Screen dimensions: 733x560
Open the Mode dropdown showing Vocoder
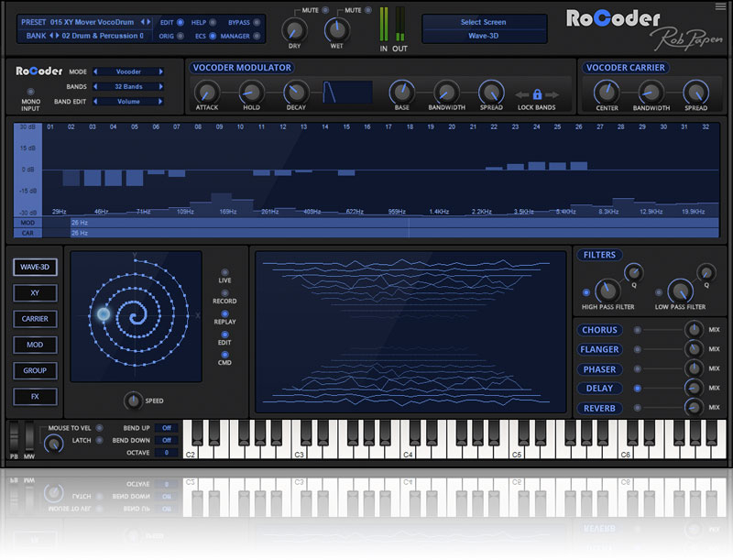(x=128, y=71)
